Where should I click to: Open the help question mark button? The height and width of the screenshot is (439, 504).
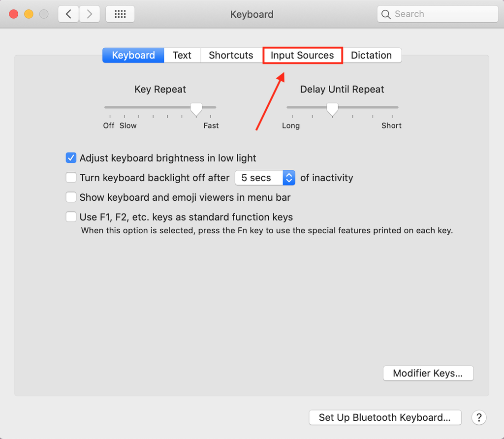(478, 417)
